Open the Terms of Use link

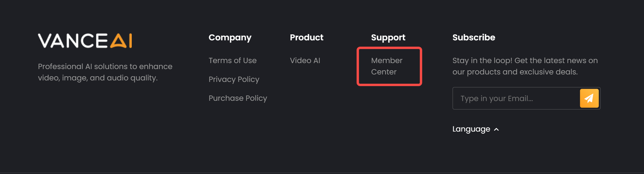tap(233, 60)
